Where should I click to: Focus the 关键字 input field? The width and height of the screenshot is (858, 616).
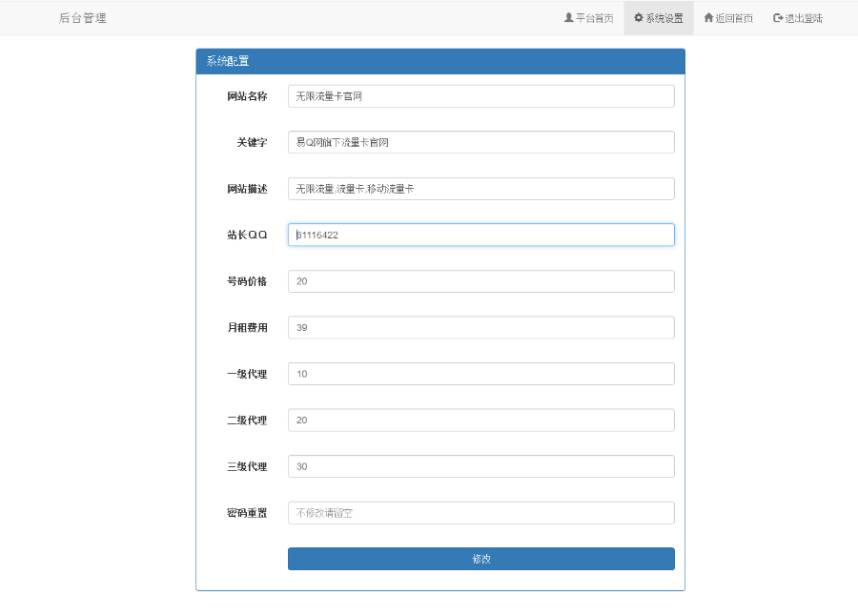481,142
